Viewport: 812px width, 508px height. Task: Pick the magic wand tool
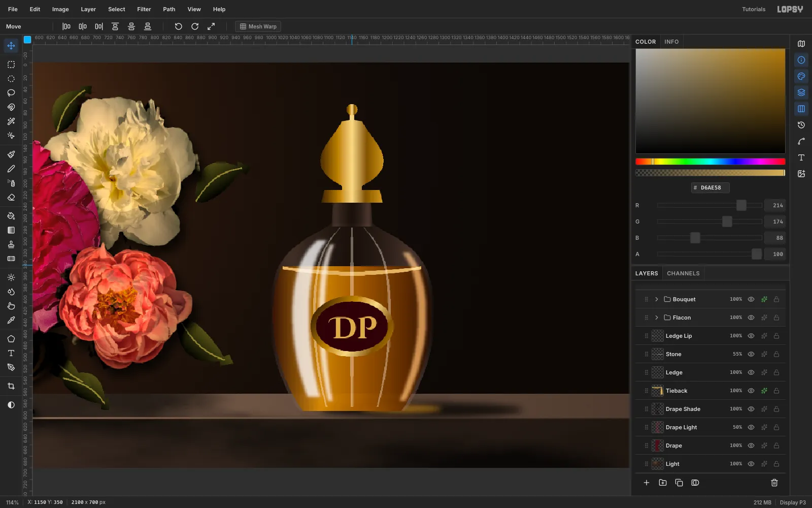click(11, 121)
